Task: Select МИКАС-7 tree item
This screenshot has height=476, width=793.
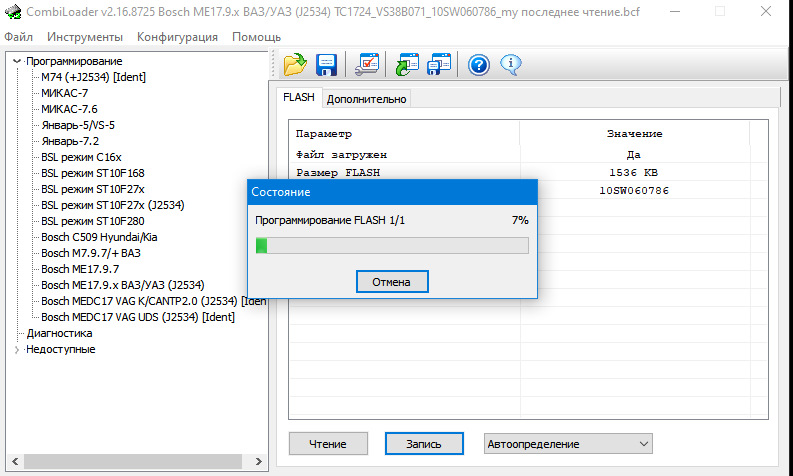Action: pos(64,93)
